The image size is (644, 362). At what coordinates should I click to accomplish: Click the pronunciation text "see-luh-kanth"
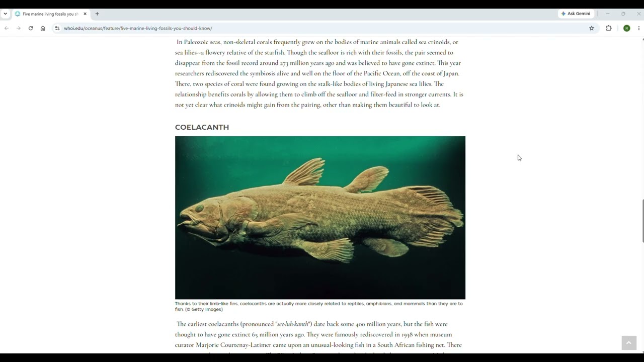click(292, 324)
